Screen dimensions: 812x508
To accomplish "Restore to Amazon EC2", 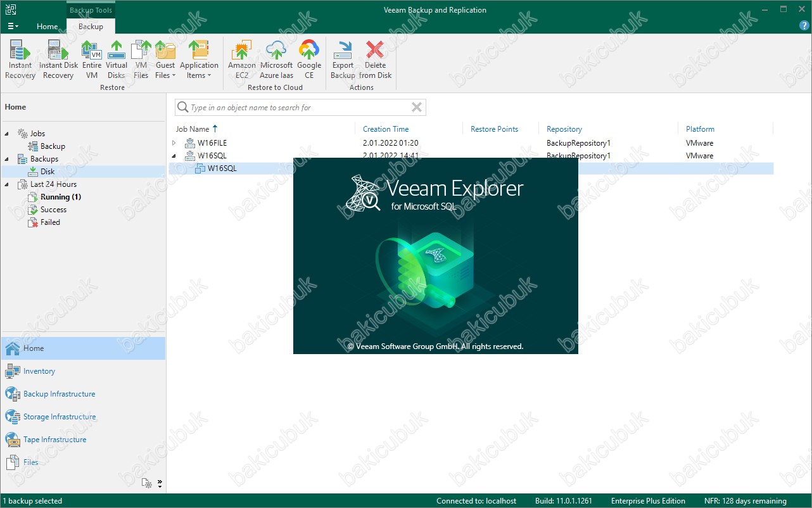I will (242, 60).
